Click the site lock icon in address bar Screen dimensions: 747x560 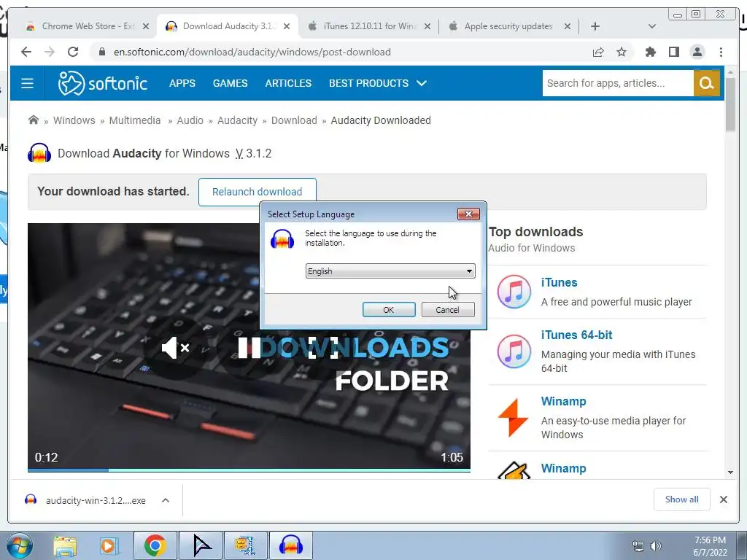coord(101,52)
